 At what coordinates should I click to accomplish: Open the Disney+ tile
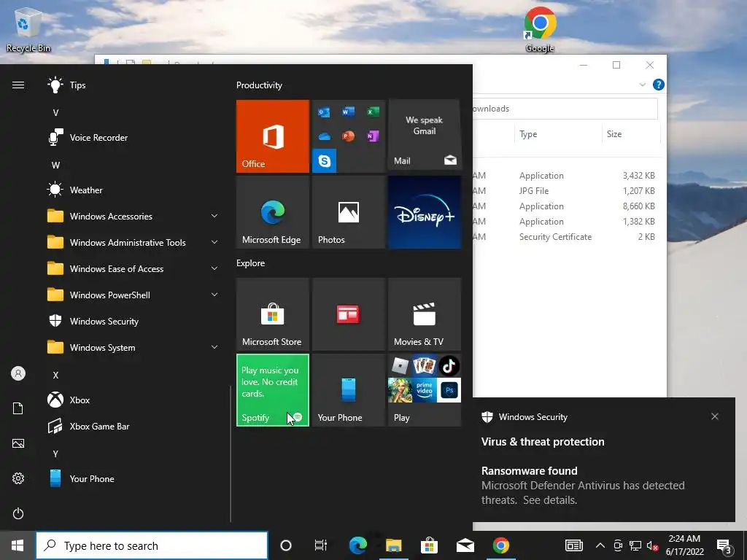(x=425, y=212)
